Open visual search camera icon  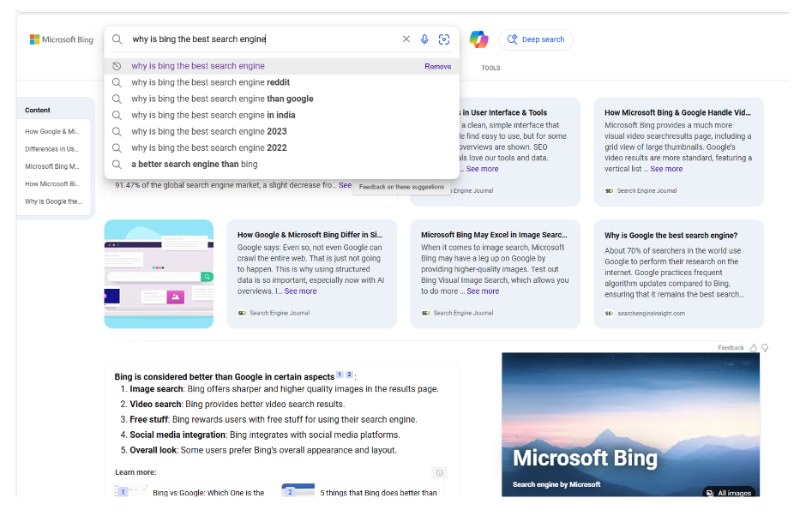(x=444, y=39)
